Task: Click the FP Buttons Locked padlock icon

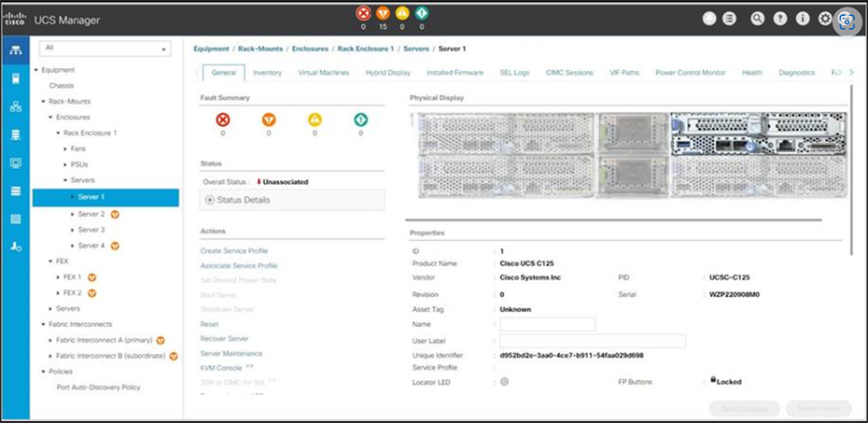Action: tap(713, 380)
